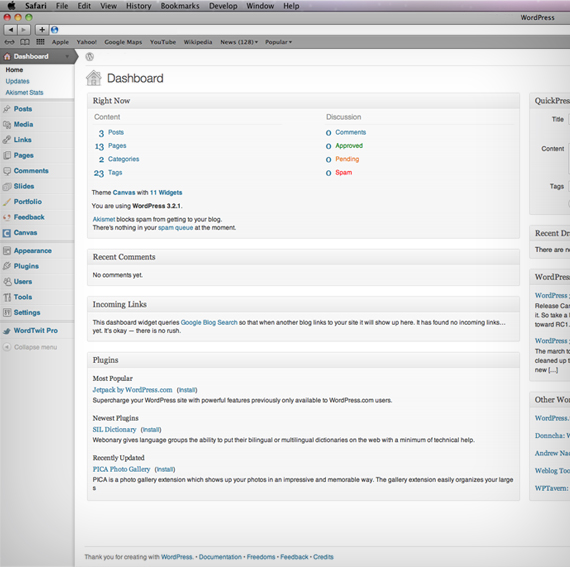Click the Home submenu item
The height and width of the screenshot is (567, 570).
[14, 70]
